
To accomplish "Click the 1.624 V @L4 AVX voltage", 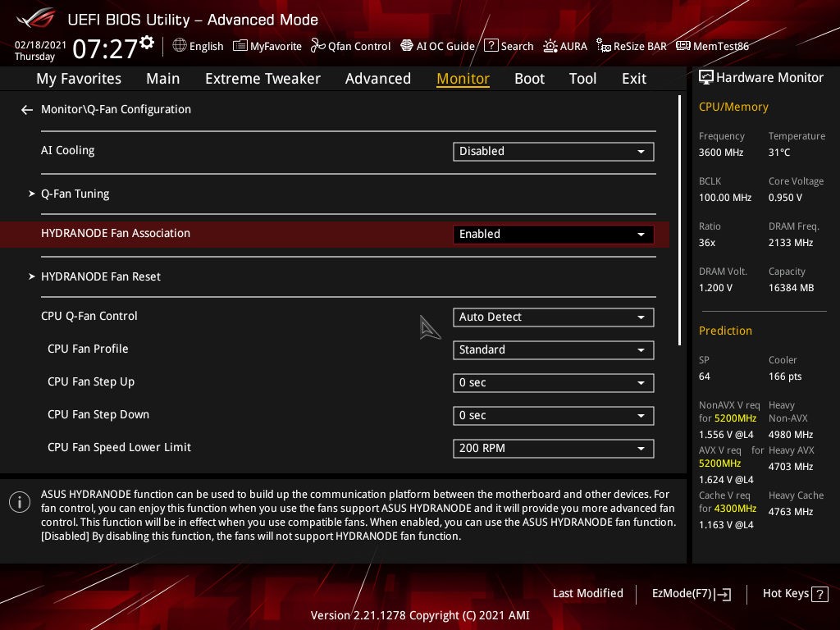I will (x=726, y=479).
